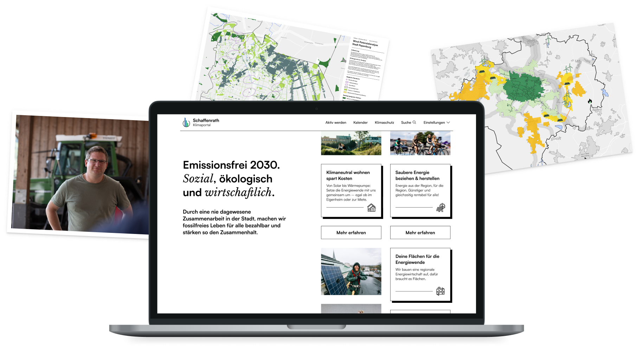Open the Klimaschutz menu item
Screen dimensions: 644x359
tap(384, 123)
